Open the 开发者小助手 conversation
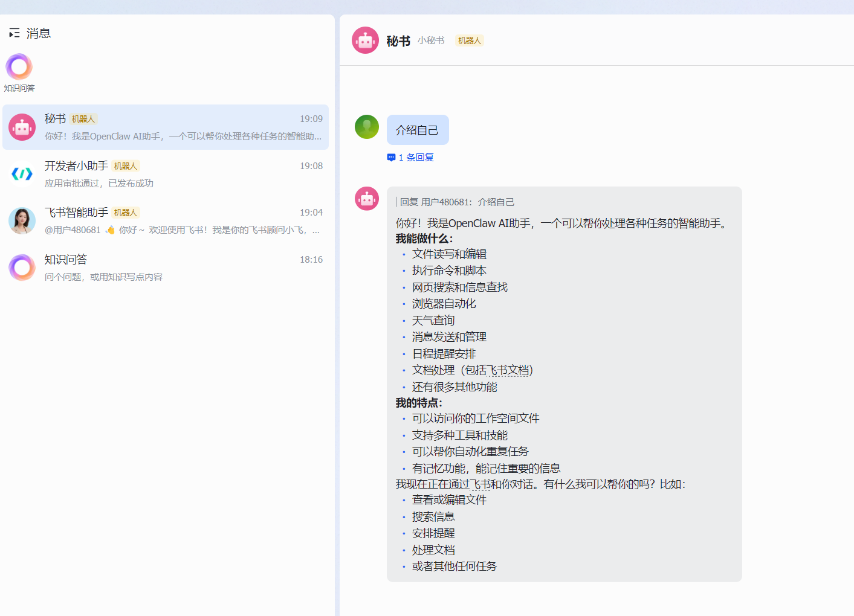 pos(181,174)
